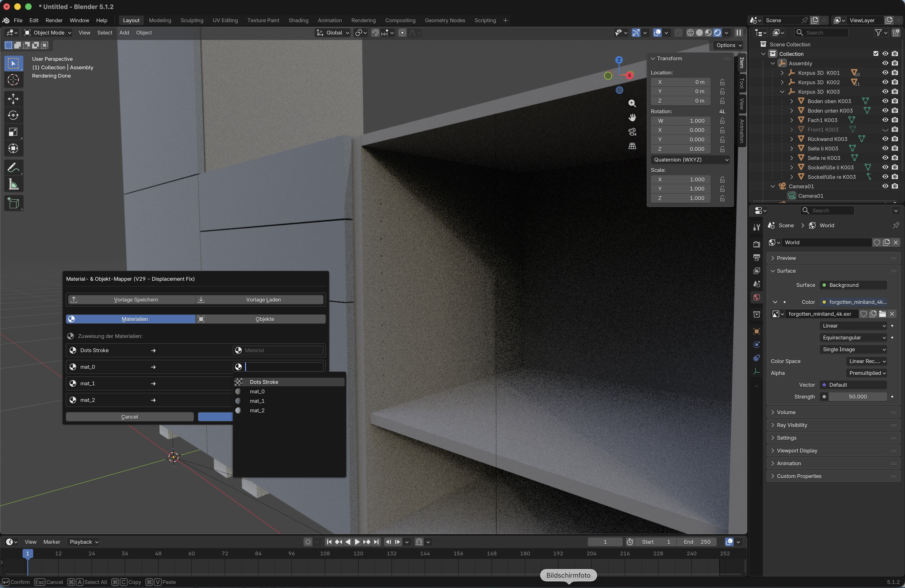Image resolution: width=905 pixels, height=588 pixels.
Task: Open the Output properties tab icon
Action: point(757,258)
